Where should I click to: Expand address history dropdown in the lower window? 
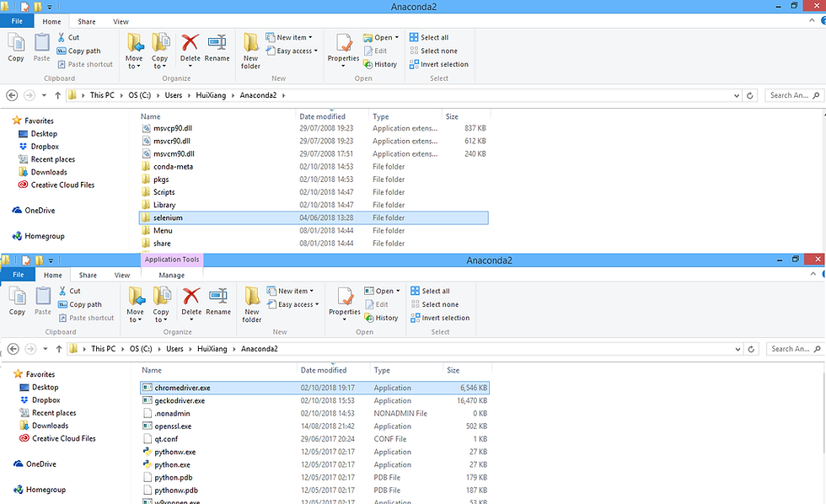[x=737, y=349]
